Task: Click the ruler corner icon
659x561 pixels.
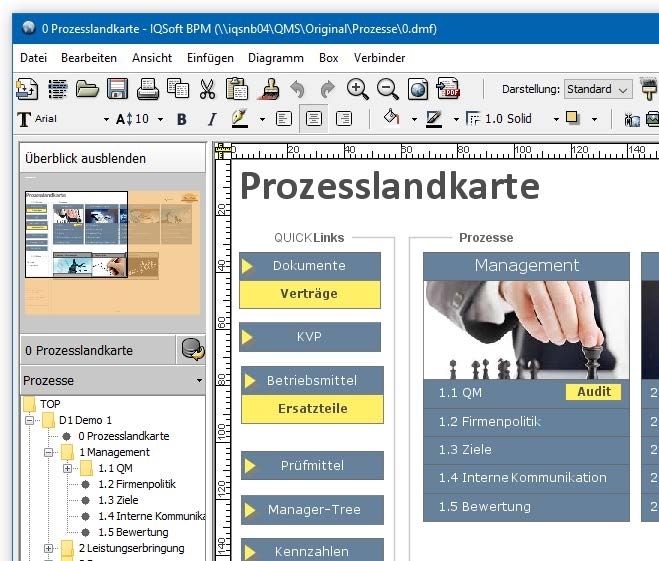Action: click(223, 151)
